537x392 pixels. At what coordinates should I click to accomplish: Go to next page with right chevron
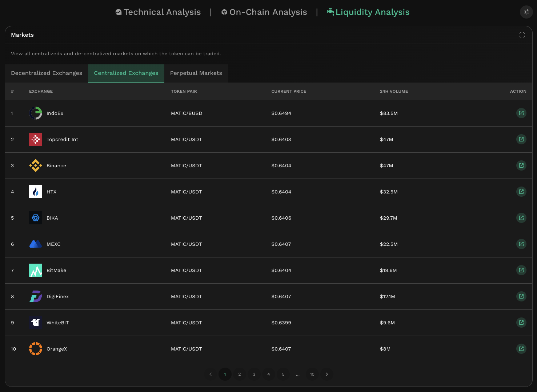click(326, 374)
